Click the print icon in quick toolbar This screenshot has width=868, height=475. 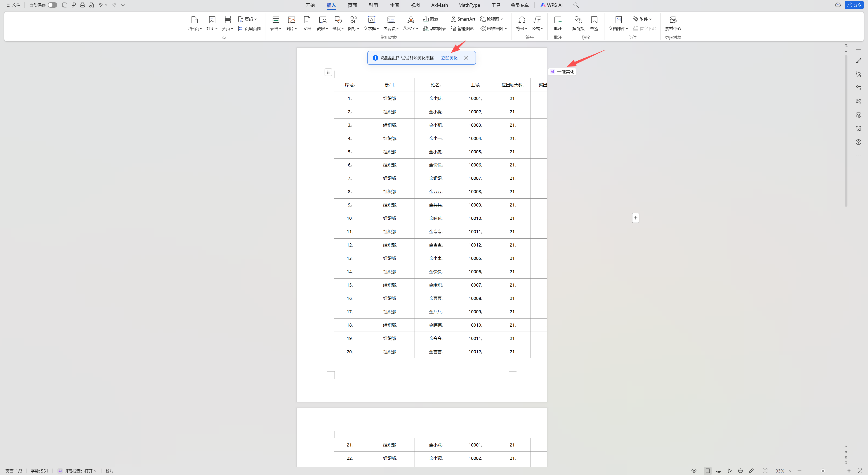[x=82, y=5]
